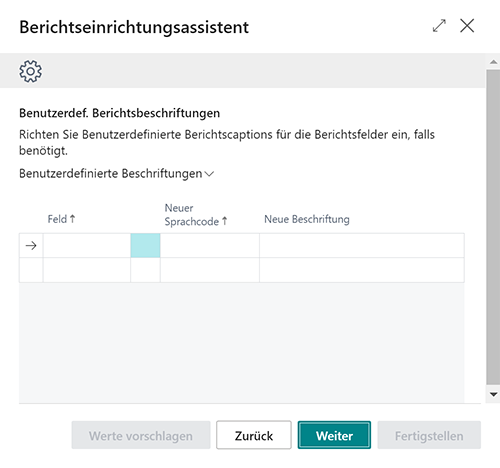
Task: Expand the dialog with the arrows icon
Action: point(439,26)
